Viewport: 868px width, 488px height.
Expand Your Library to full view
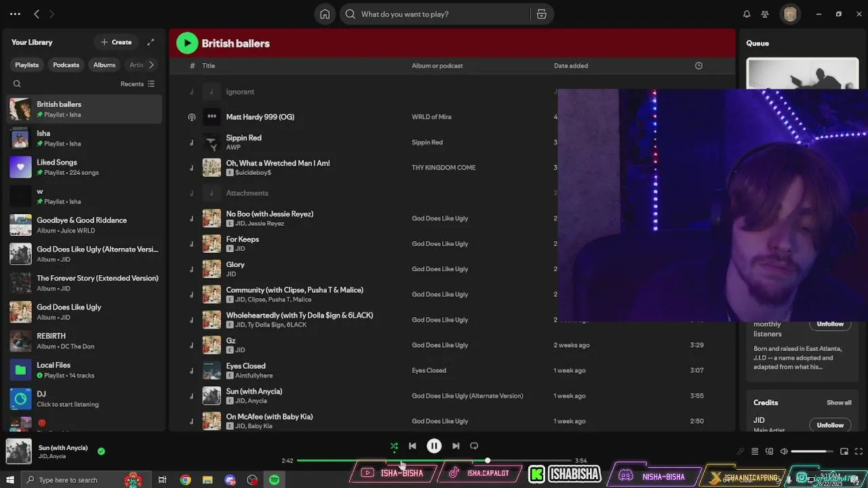(x=151, y=42)
